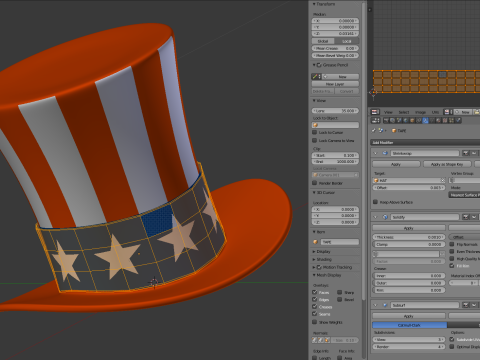
Task: Click the Lens value field
Action: [335, 111]
